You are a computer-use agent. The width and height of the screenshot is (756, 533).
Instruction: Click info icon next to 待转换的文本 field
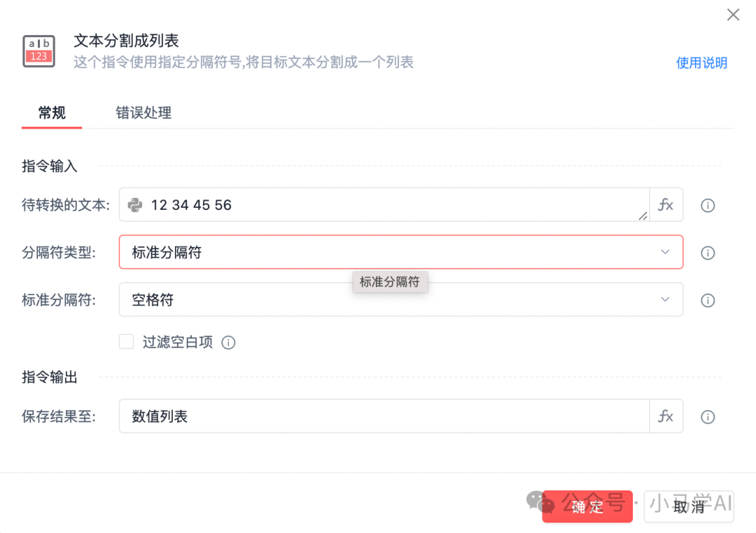pos(708,206)
